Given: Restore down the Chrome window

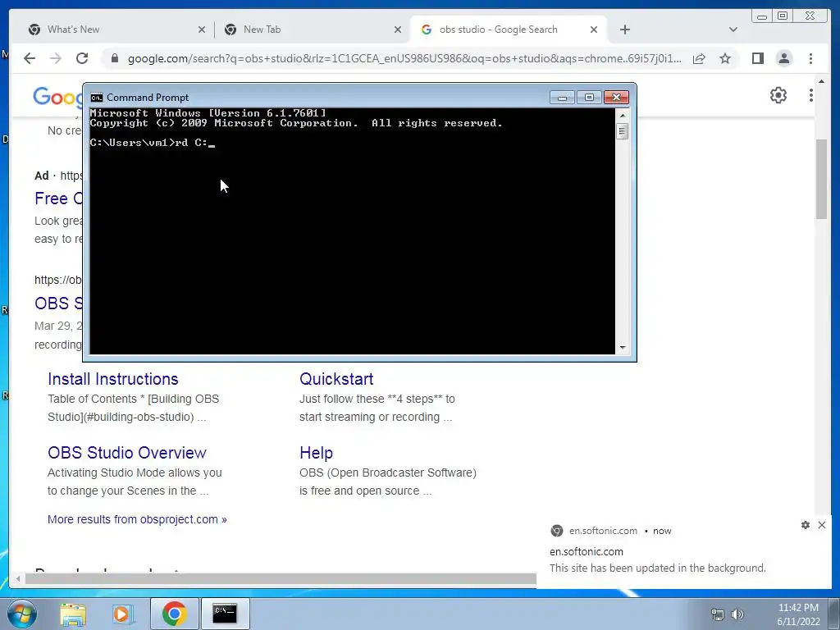Looking at the screenshot, I should [783, 16].
